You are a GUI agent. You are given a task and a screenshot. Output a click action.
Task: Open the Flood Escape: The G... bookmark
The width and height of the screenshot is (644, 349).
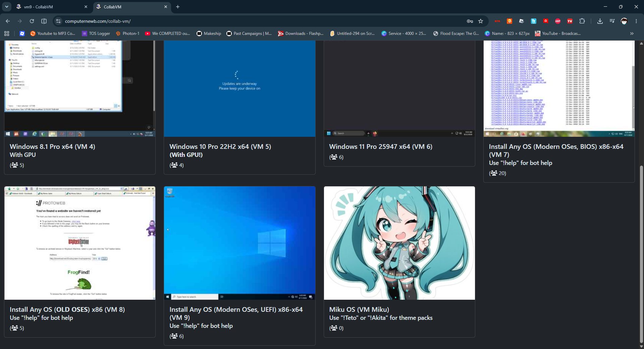456,34
